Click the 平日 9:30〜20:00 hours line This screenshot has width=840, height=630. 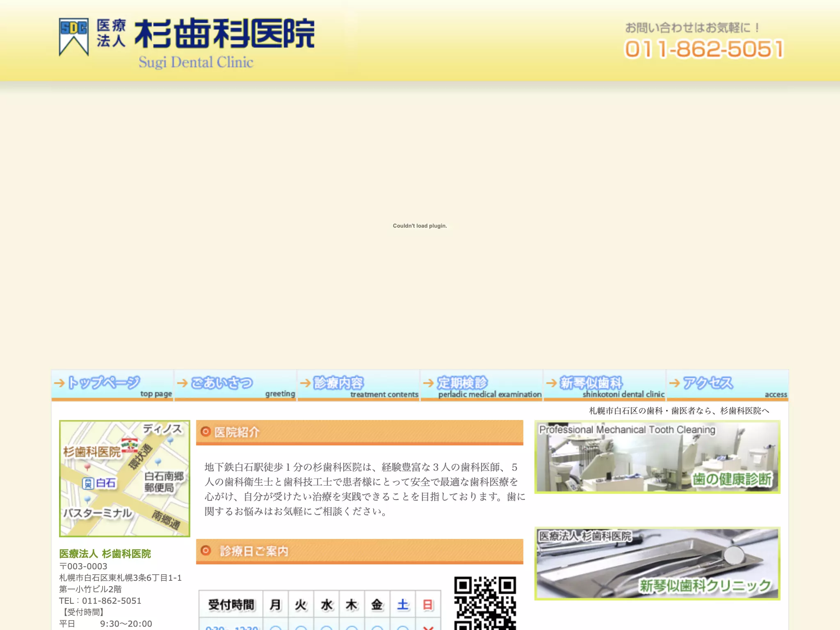(x=105, y=624)
